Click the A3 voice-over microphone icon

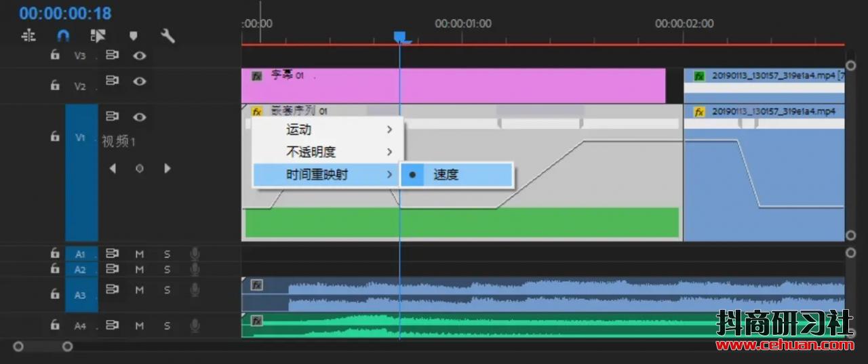(195, 290)
